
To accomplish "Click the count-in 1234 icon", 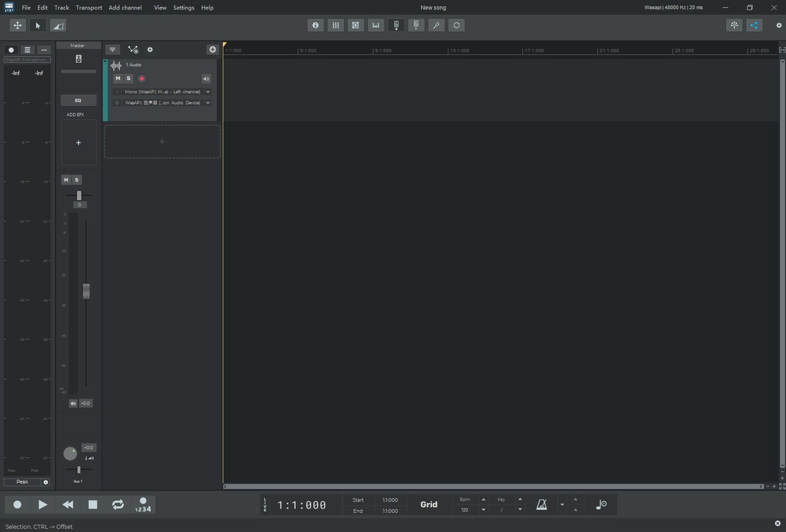I will [x=143, y=505].
